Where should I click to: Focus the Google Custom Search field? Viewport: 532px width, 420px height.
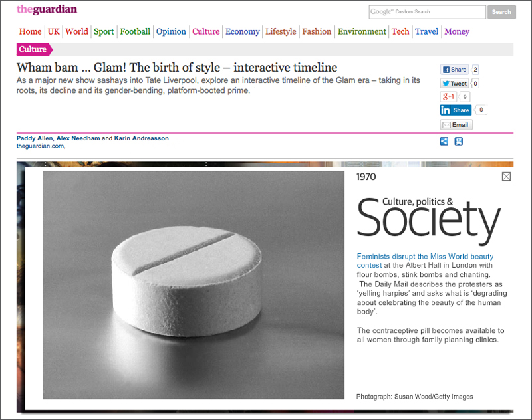[x=427, y=12]
